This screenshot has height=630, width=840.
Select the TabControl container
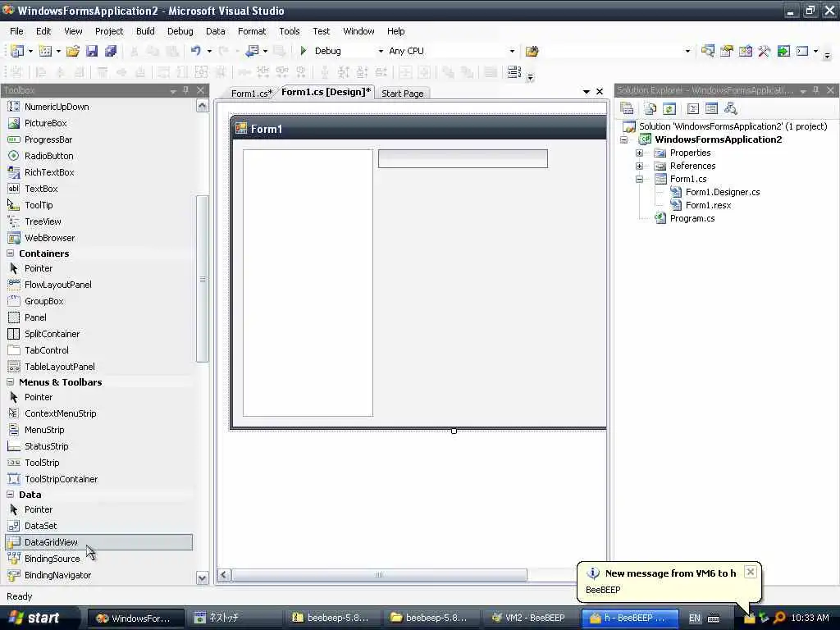(46, 350)
